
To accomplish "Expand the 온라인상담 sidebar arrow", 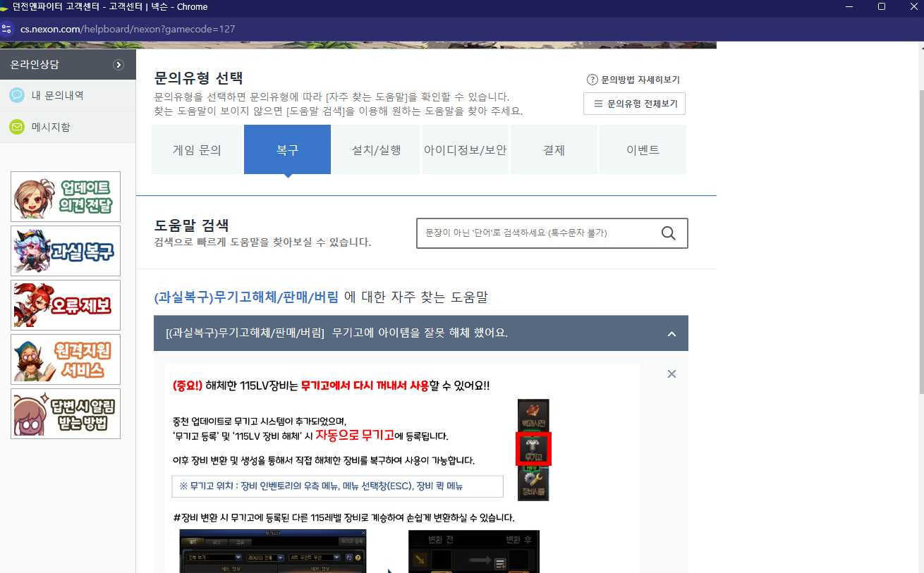I will (118, 65).
